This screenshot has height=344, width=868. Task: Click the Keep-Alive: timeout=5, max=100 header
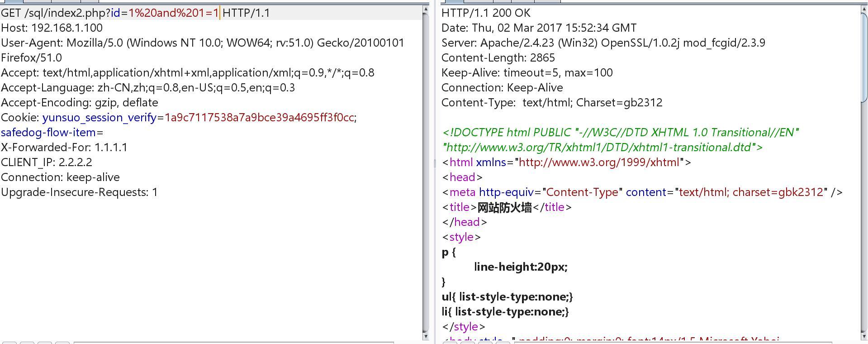coord(527,72)
